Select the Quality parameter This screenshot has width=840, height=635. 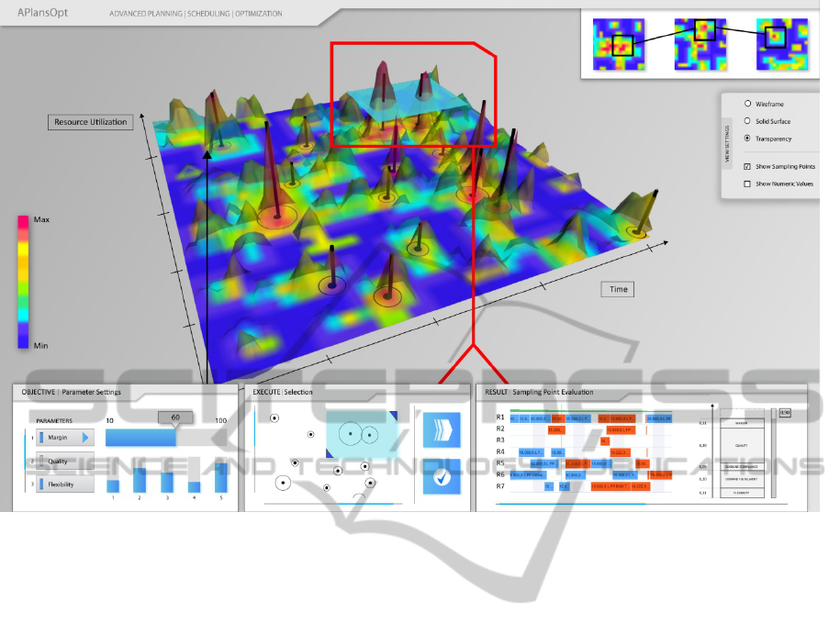pos(64,462)
